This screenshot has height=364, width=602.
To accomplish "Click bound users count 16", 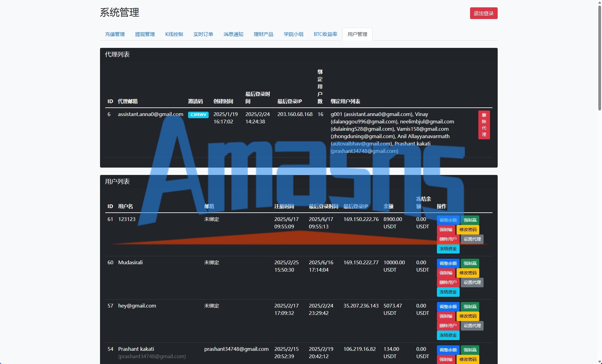I will tap(320, 114).
